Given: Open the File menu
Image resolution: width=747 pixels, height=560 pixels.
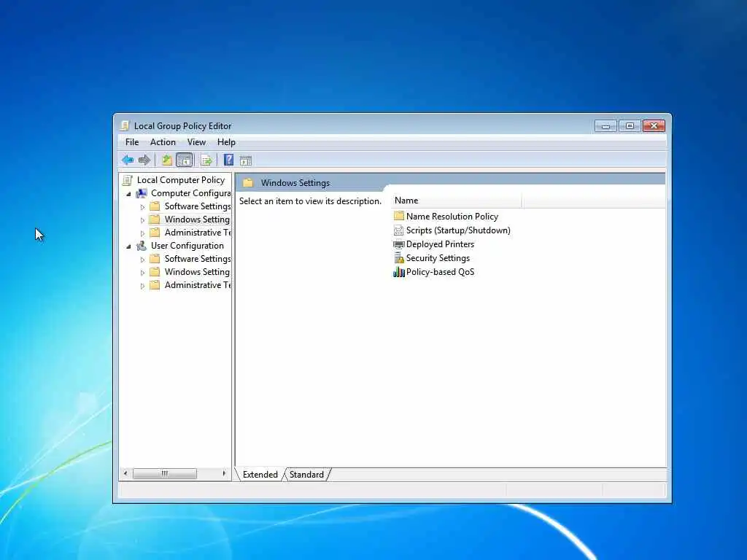Looking at the screenshot, I should 132,142.
